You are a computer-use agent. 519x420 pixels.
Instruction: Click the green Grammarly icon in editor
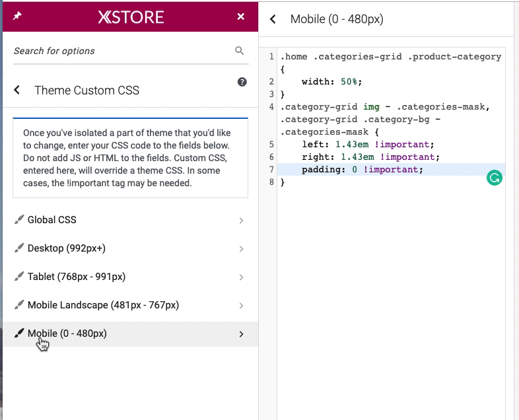tap(494, 177)
